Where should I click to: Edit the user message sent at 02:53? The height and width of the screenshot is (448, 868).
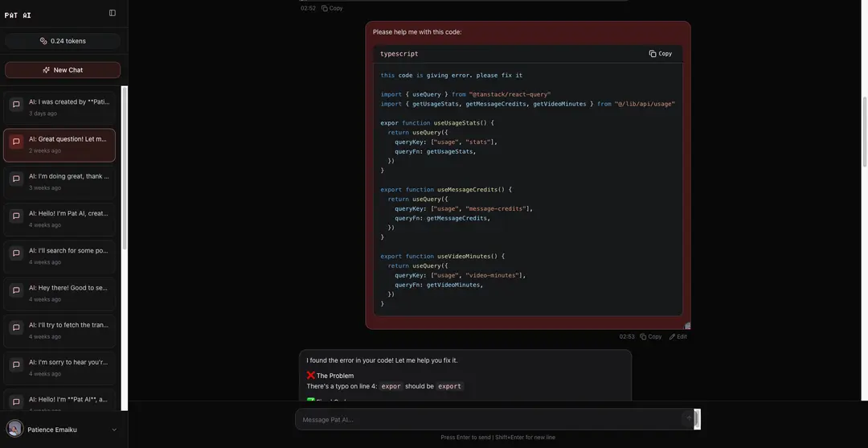pyautogui.click(x=678, y=337)
